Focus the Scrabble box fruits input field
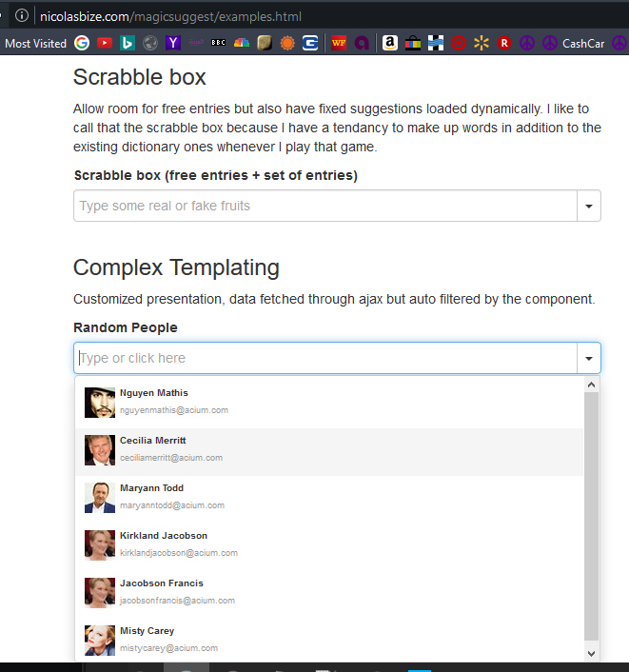The image size is (629, 672). pos(324,207)
